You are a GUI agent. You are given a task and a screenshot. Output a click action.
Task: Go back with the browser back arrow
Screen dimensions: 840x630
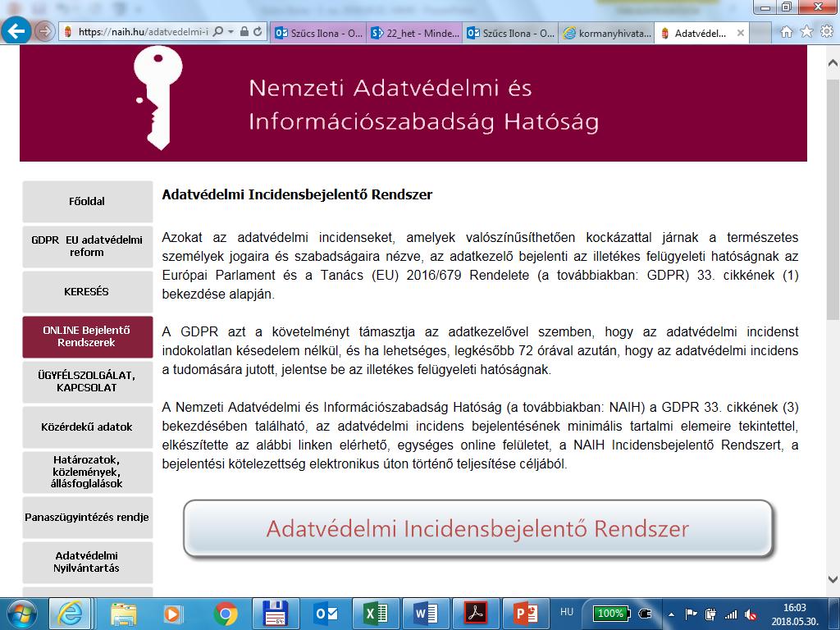pyautogui.click(x=16, y=32)
